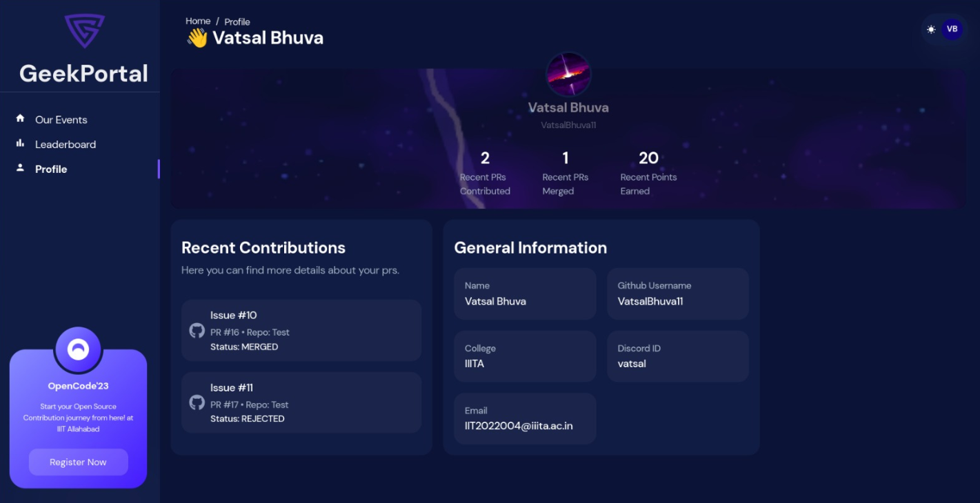This screenshot has height=503, width=980.
Task: Click the waving hand emoji beside Vatsal Bhuva
Action: (x=199, y=38)
